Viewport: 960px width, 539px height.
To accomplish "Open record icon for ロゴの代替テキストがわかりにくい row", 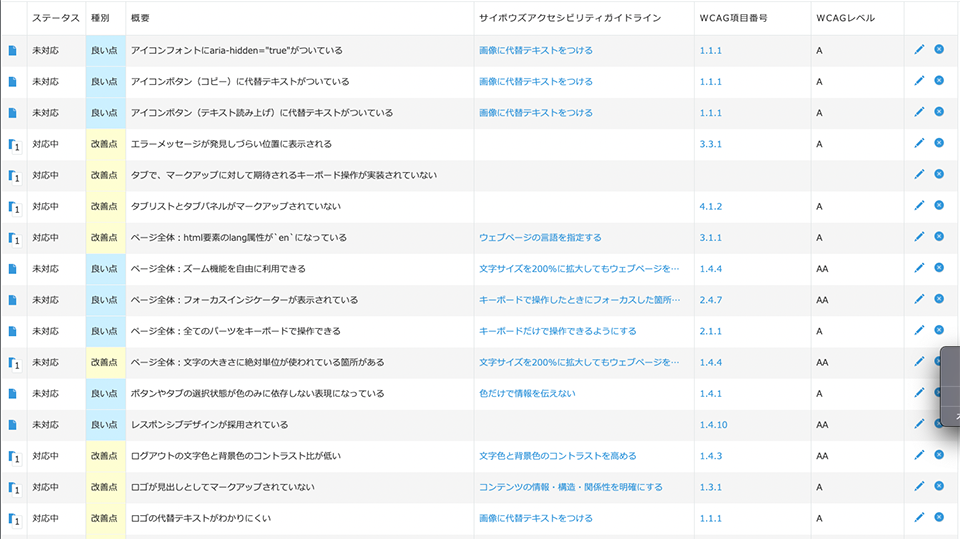I will click(14, 519).
